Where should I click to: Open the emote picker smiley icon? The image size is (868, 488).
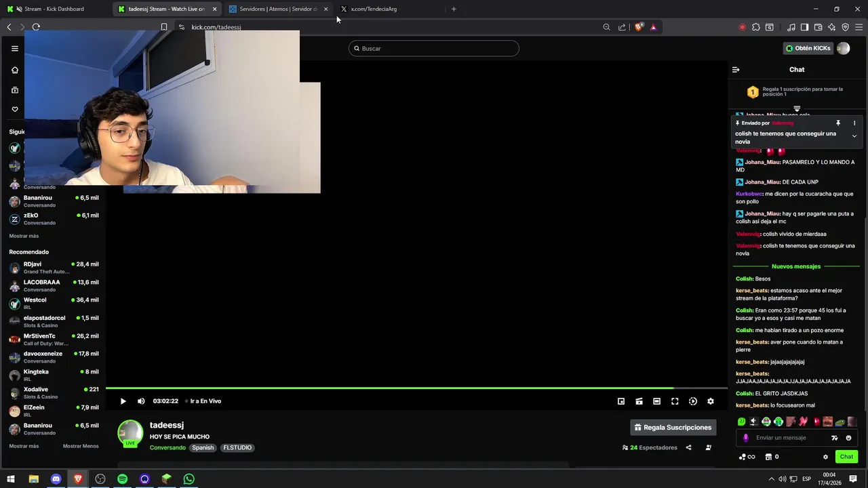848,438
